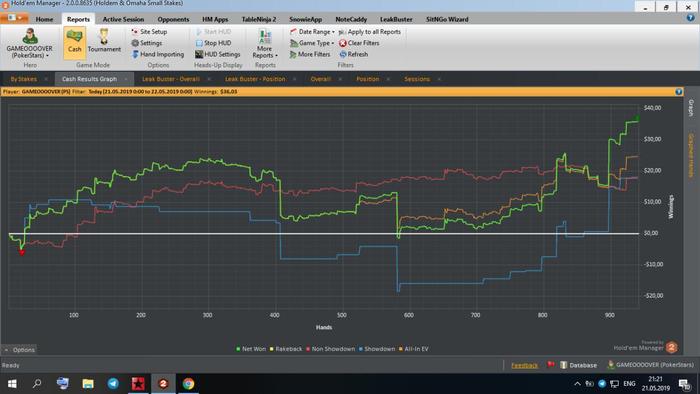Open the application menu orb button
This screenshot has width=700, height=394.
coord(15,18)
